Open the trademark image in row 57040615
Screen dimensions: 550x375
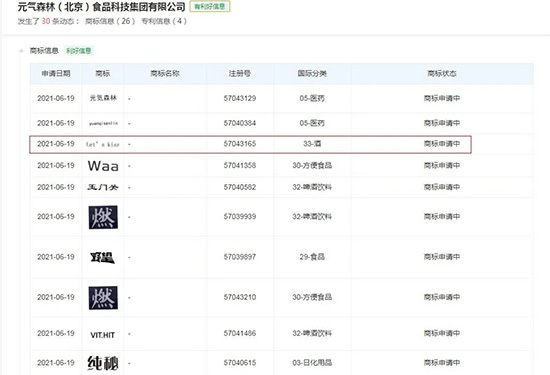pos(103,363)
